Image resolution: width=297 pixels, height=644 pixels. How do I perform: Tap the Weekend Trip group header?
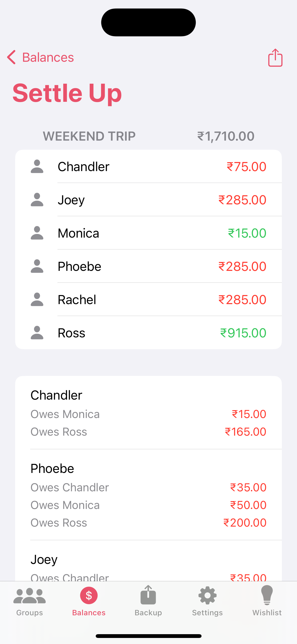(89, 136)
